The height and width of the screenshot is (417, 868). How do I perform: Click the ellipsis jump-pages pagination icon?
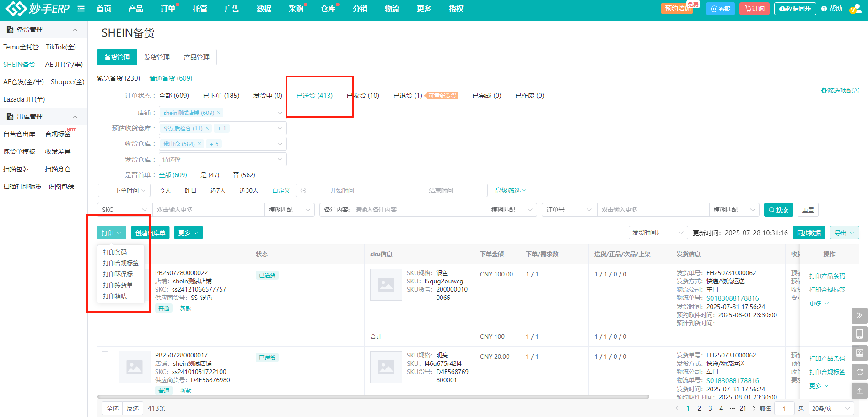pyautogui.click(x=732, y=408)
